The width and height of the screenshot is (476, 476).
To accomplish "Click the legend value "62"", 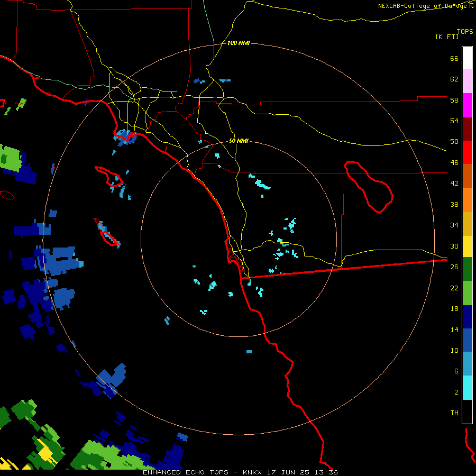I will tap(454, 79).
